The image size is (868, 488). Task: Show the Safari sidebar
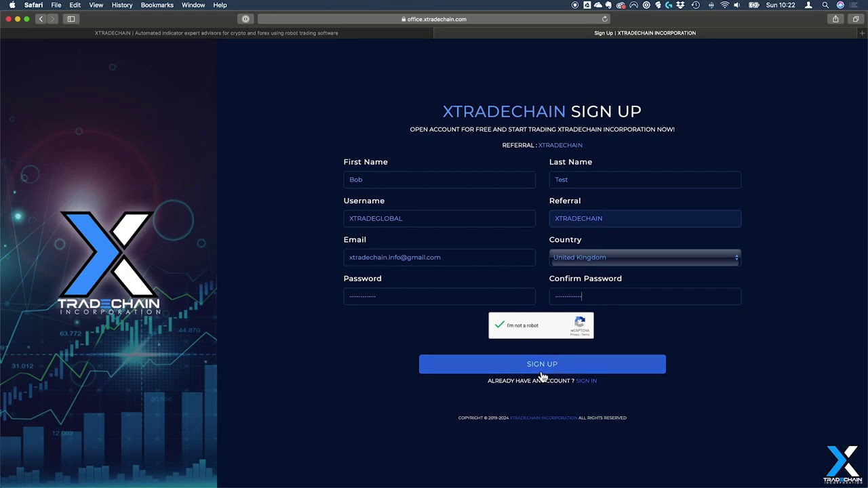[71, 19]
